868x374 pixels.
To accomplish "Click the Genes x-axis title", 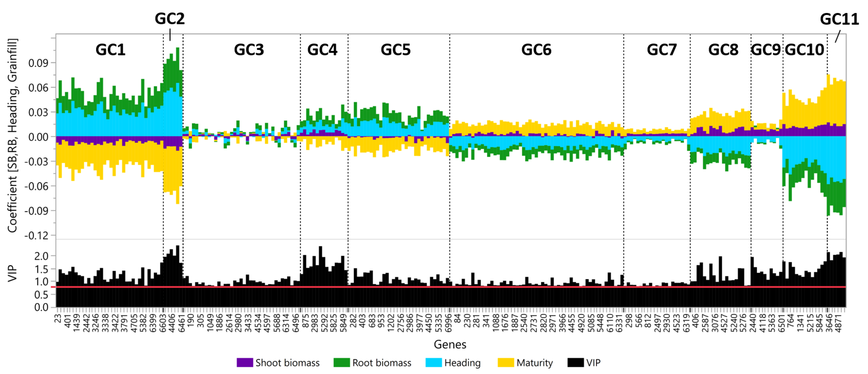I will pyautogui.click(x=450, y=344).
